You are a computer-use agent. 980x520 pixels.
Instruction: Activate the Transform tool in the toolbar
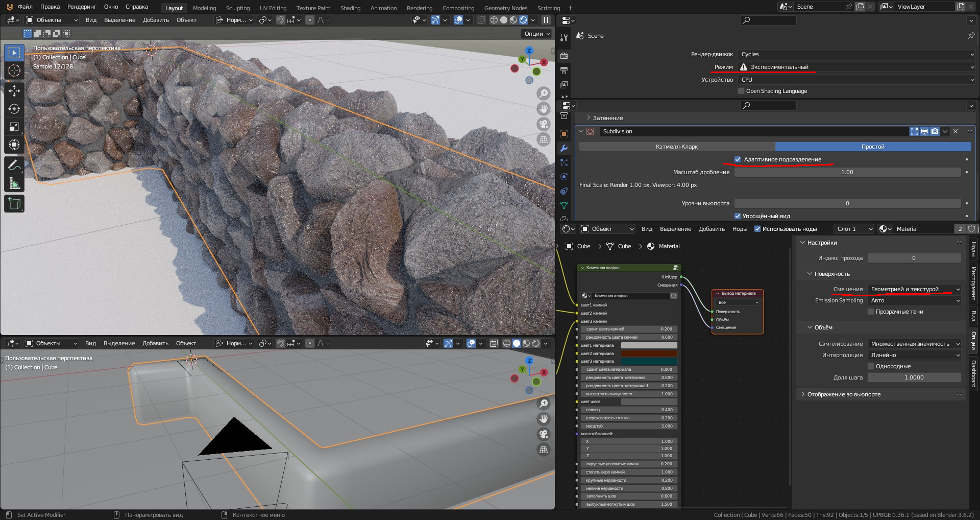(14, 145)
